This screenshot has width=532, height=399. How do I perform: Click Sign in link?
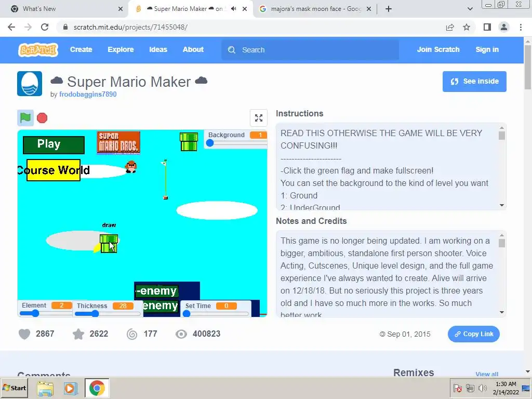pos(487,49)
